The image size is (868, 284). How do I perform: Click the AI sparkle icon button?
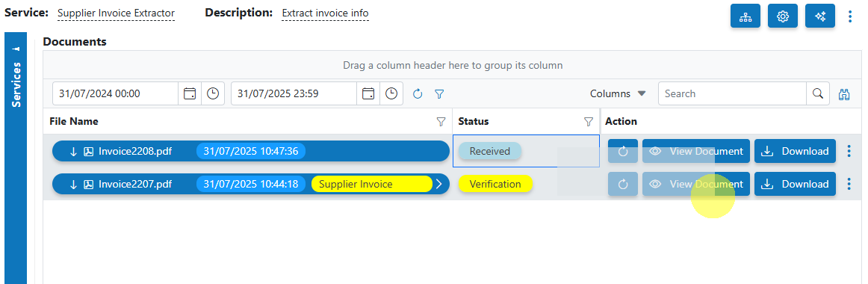click(820, 16)
